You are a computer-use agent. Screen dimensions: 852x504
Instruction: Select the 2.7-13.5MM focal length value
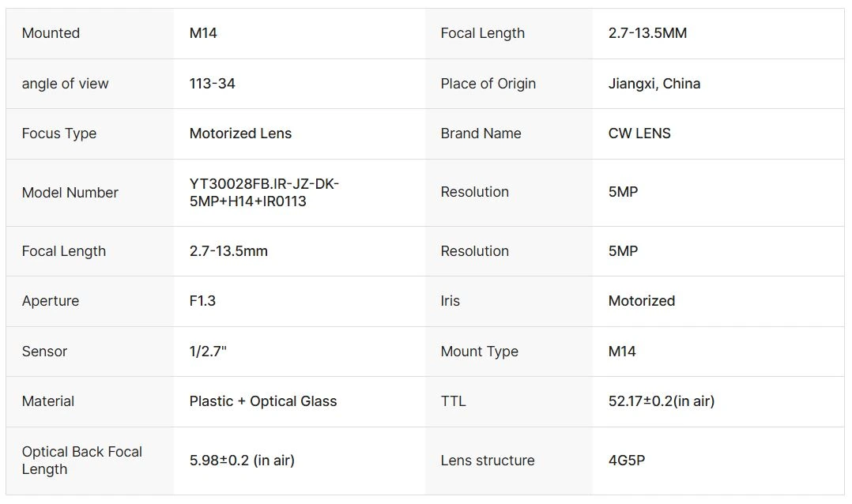pyautogui.click(x=647, y=33)
